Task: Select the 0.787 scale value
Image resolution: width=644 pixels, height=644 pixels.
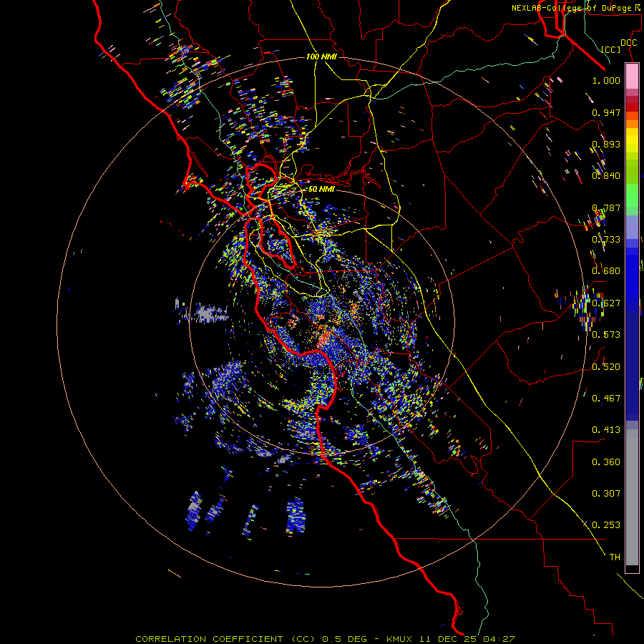Action: pyautogui.click(x=606, y=208)
